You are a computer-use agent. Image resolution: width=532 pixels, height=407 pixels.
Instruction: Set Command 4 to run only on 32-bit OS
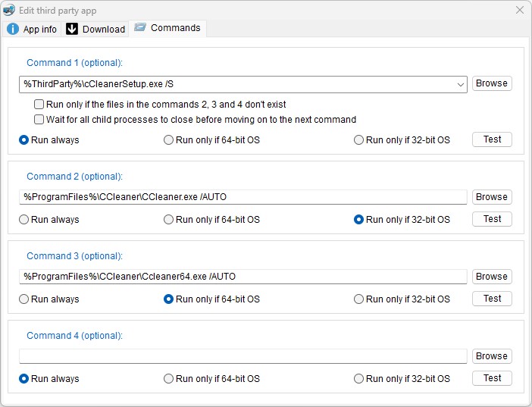pos(358,378)
